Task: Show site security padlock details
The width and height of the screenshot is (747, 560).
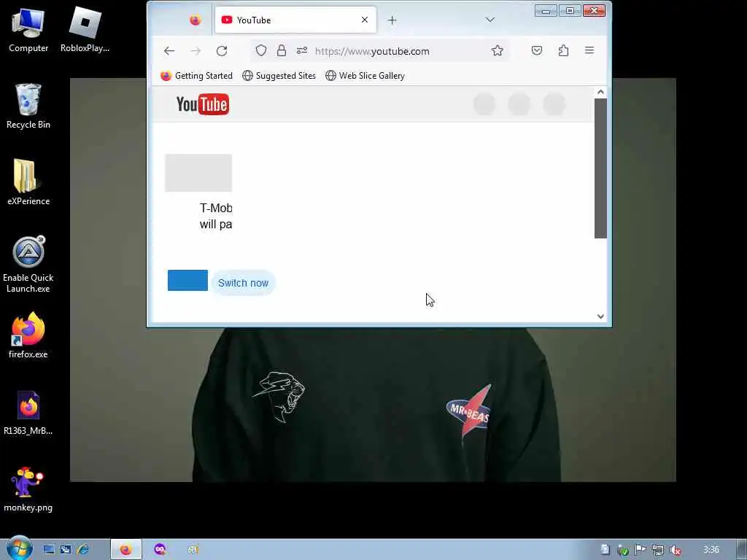Action: [x=282, y=50]
